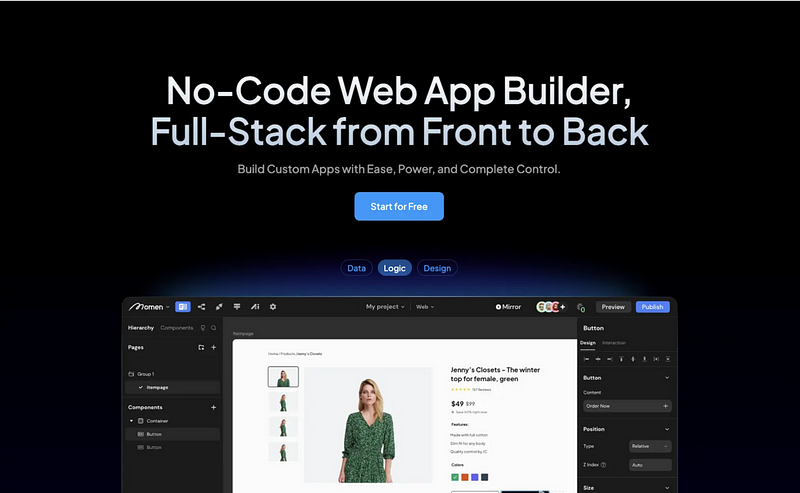Screen dimensions: 800x493
Task: Click the first dress thumbnail
Action: click(x=283, y=377)
